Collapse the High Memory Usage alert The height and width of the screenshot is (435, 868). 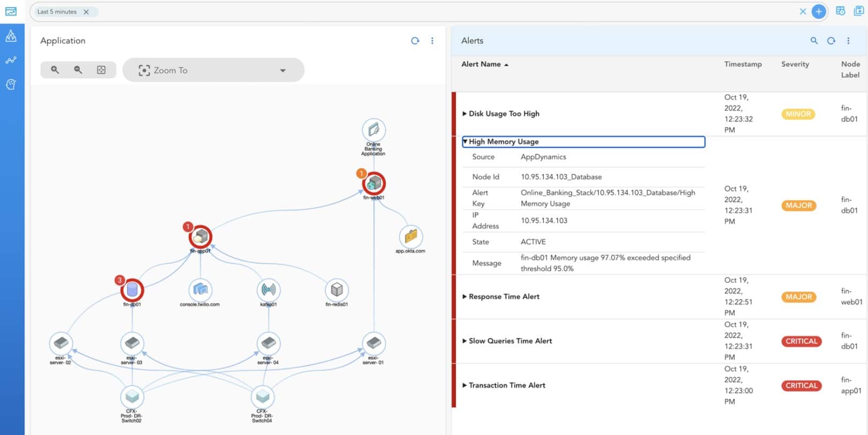(x=465, y=141)
